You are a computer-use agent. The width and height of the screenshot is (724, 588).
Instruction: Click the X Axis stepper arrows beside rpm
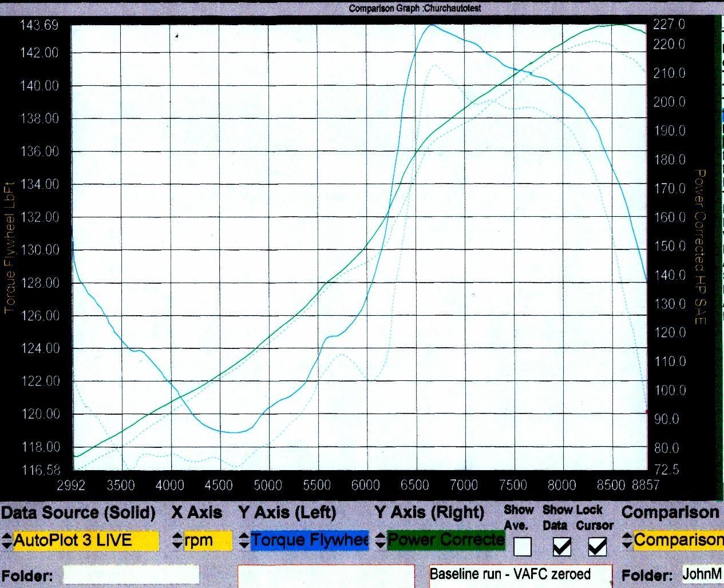click(178, 541)
